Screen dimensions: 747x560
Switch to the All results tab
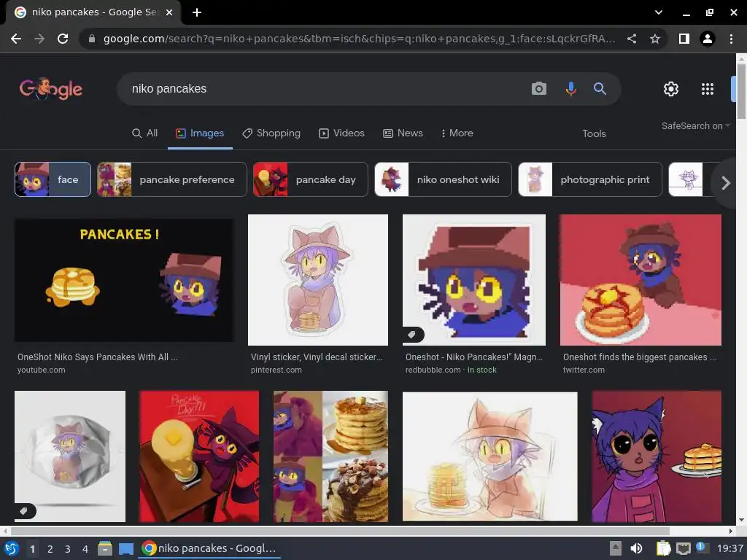coord(145,133)
